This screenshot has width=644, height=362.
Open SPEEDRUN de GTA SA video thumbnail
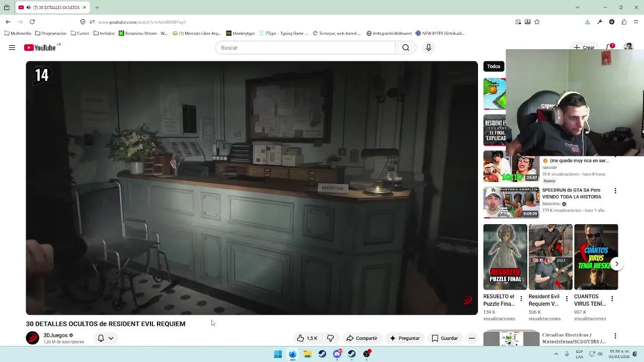(511, 203)
